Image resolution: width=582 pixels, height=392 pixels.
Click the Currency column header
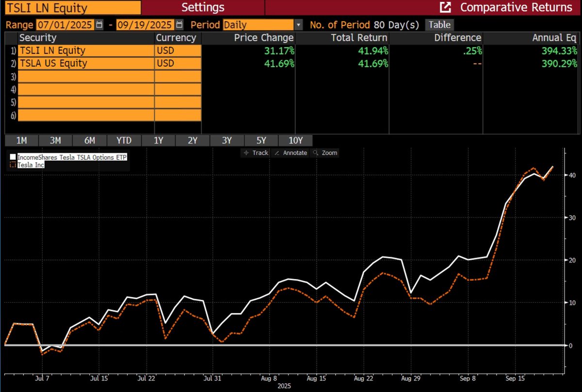(178, 38)
